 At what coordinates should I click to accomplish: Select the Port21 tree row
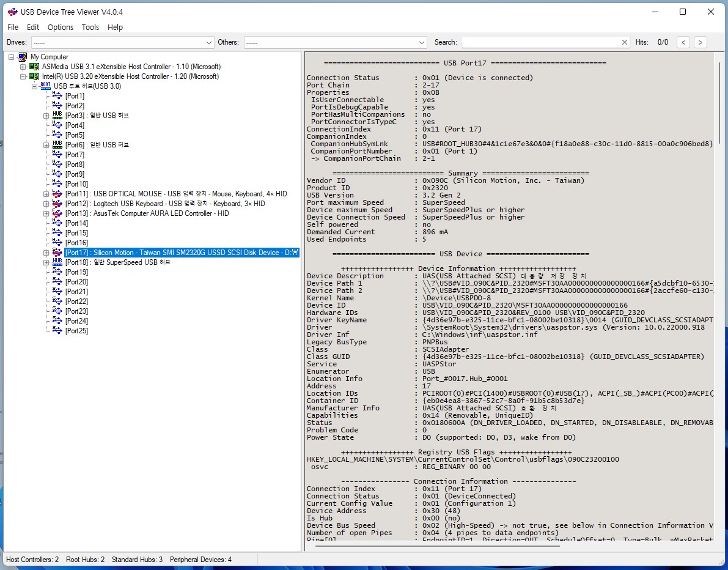point(76,291)
